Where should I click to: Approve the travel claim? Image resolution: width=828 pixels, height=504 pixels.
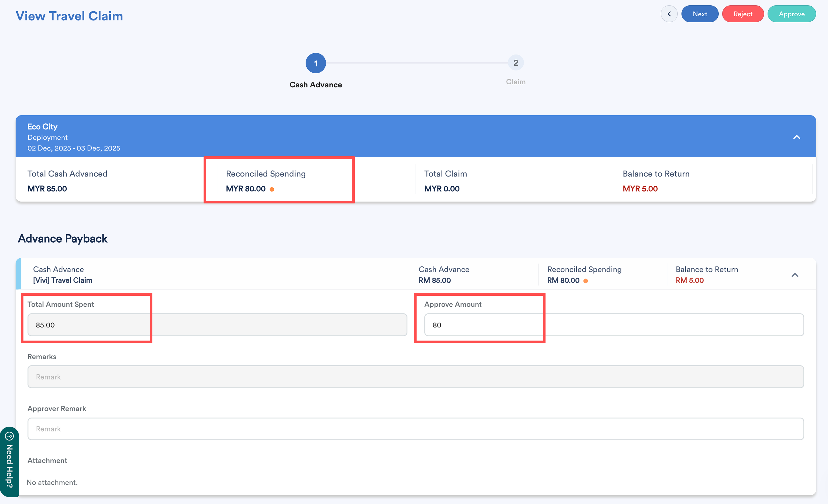(791, 14)
